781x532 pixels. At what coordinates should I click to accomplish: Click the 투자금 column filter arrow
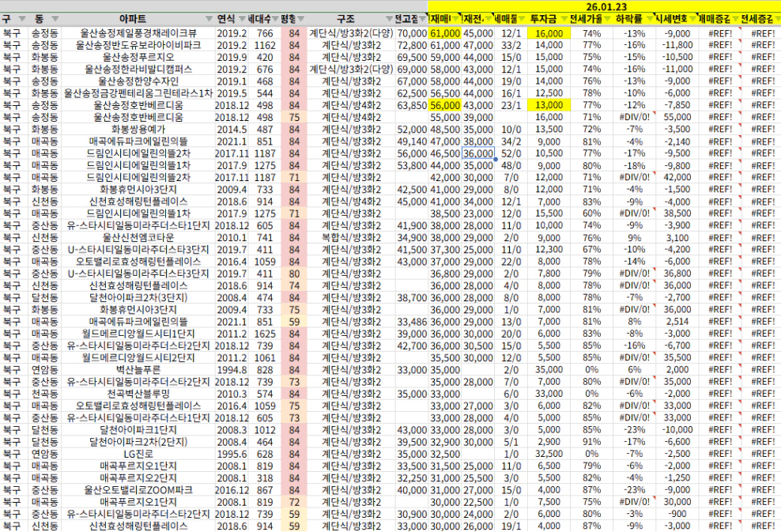tap(564, 19)
